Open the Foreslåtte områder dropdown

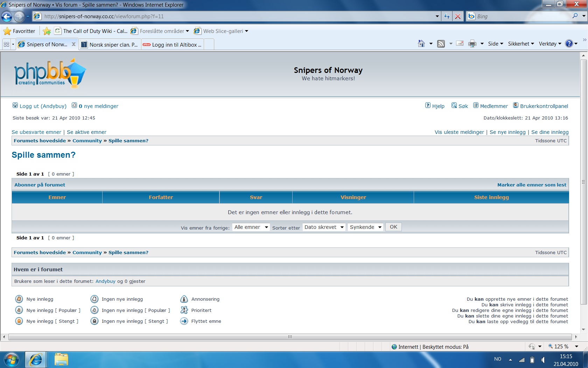pos(160,31)
